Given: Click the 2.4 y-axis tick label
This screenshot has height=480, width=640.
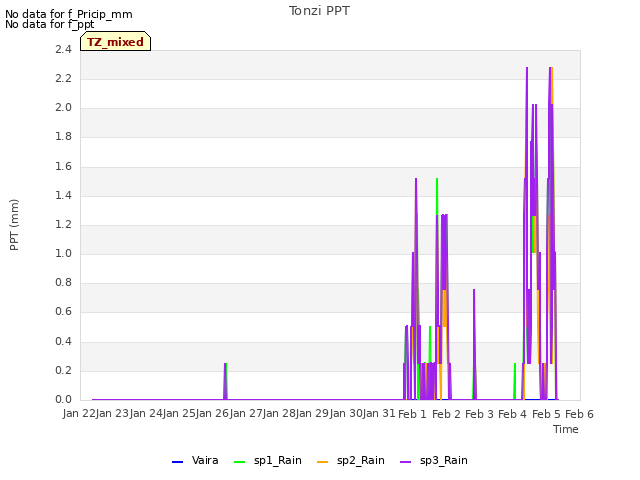Looking at the screenshot, I should pos(63,49).
